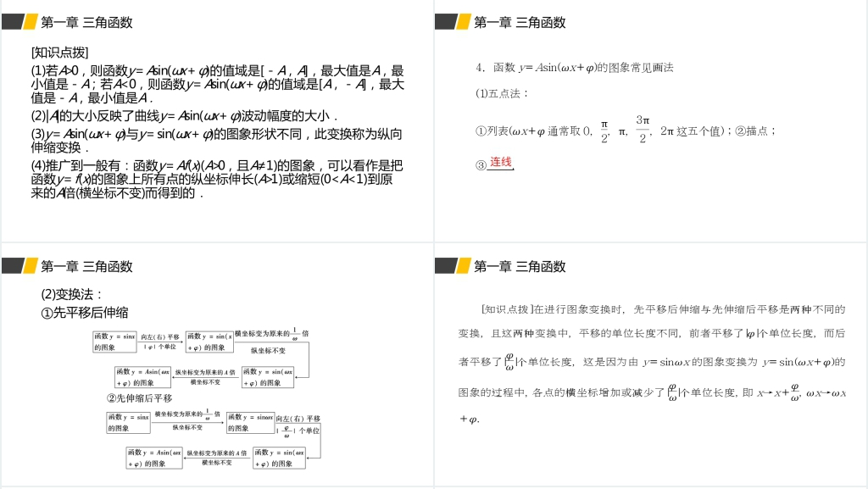Click the 函数y=sinx的图象 box under ①先平移后伸缩
The image size is (868, 489).
click(x=114, y=342)
